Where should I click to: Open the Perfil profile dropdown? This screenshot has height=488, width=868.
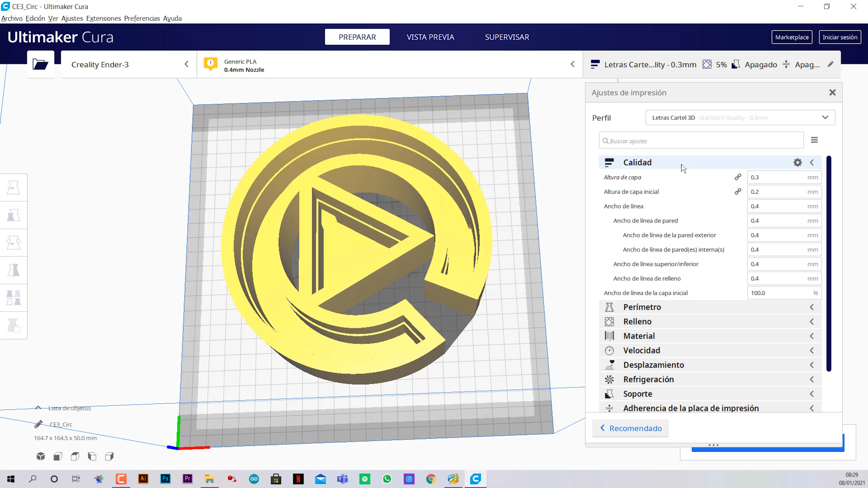point(740,117)
